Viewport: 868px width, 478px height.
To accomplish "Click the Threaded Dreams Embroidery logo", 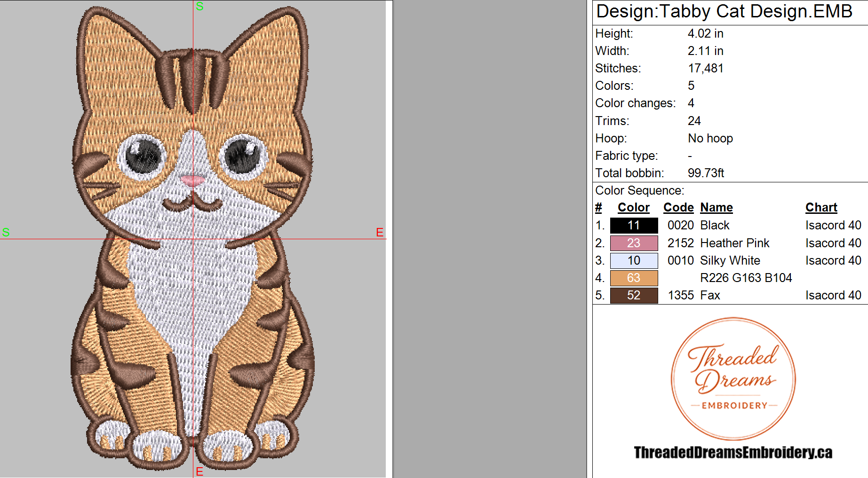I will point(733,378).
